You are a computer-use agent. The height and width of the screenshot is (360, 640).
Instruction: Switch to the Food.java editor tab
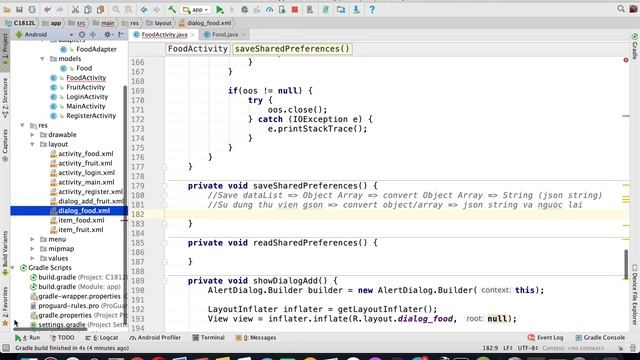click(224, 35)
